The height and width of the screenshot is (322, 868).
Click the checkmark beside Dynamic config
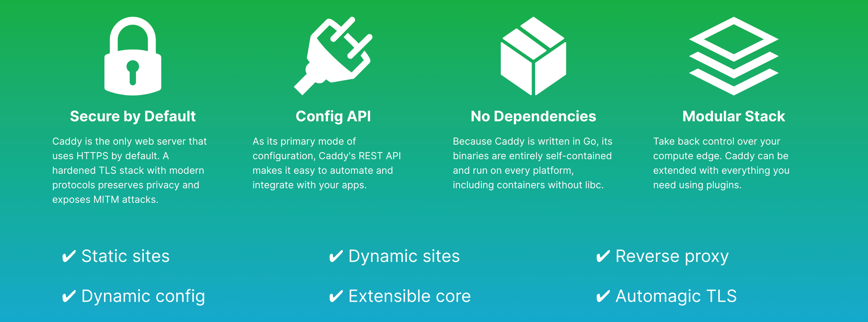coord(69,296)
